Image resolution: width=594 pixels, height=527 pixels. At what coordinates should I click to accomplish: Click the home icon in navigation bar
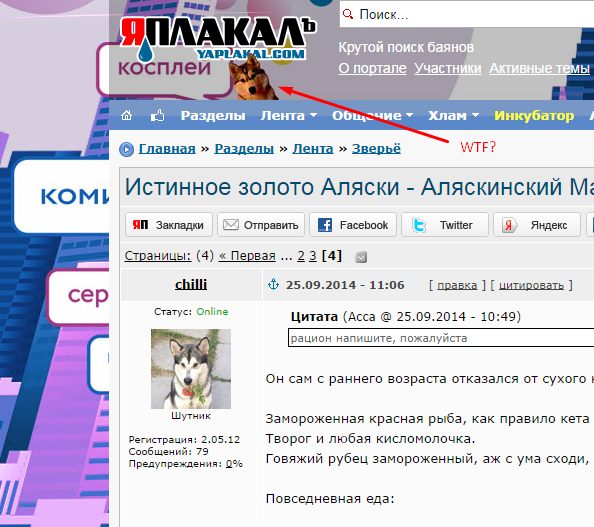(x=127, y=115)
